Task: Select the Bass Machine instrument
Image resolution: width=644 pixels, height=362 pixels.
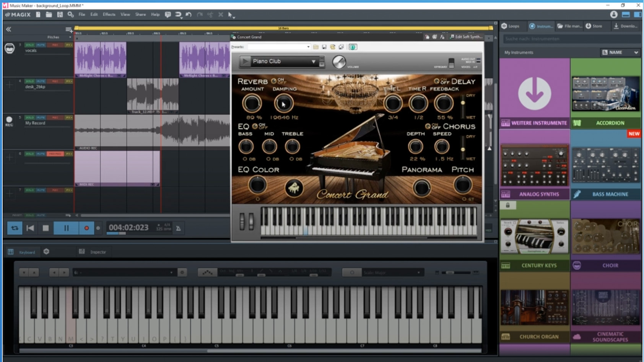Action: point(606,165)
